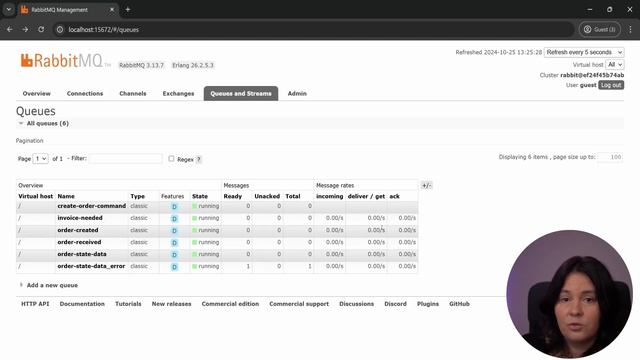This screenshot has width=640, height=360.
Task: Open the New releases footer link
Action: (x=171, y=304)
